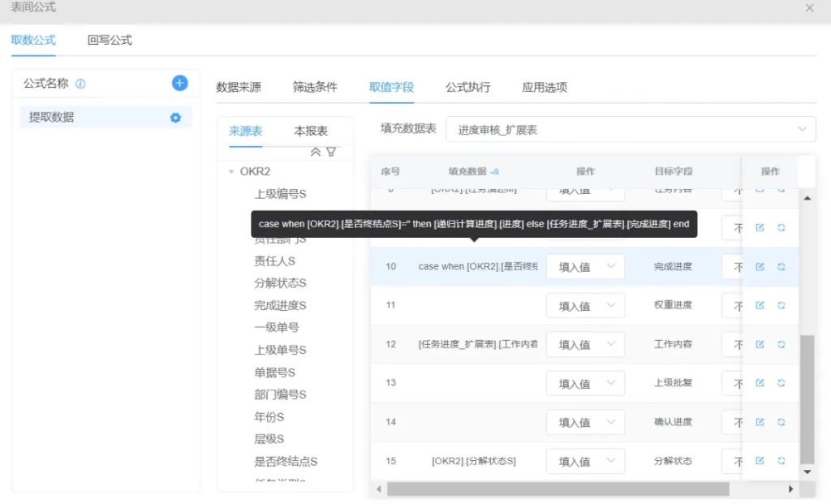The height and width of the screenshot is (504, 831).
Task: Open the 公式执行 tab
Action: coord(468,87)
